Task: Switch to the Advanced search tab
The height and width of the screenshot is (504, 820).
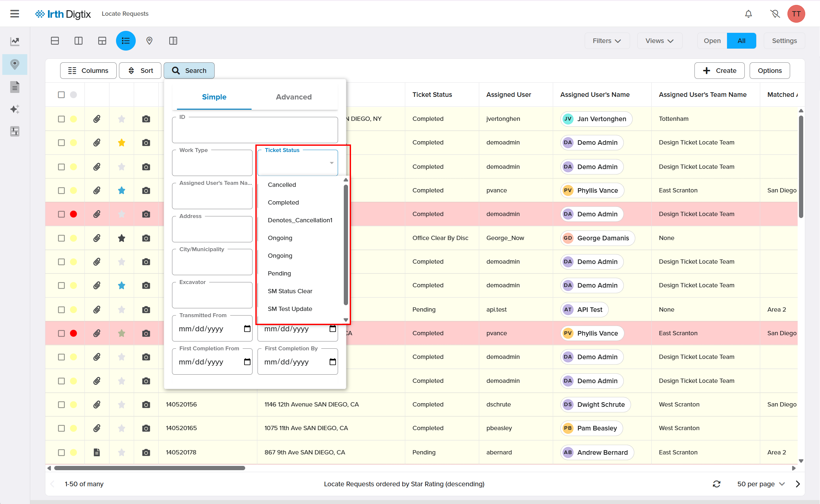Action: coord(293,97)
